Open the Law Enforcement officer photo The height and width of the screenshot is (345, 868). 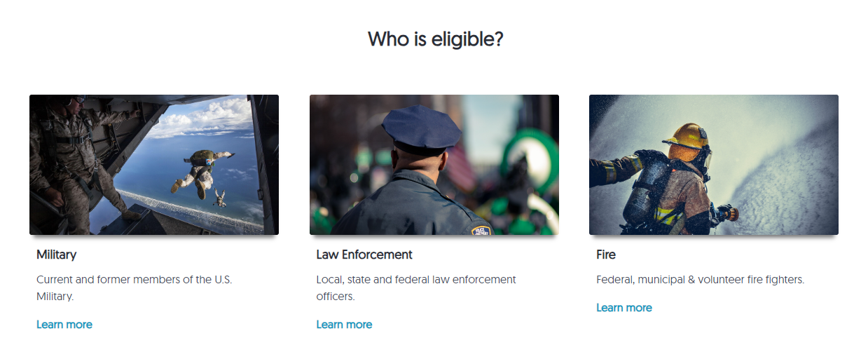[x=434, y=165]
